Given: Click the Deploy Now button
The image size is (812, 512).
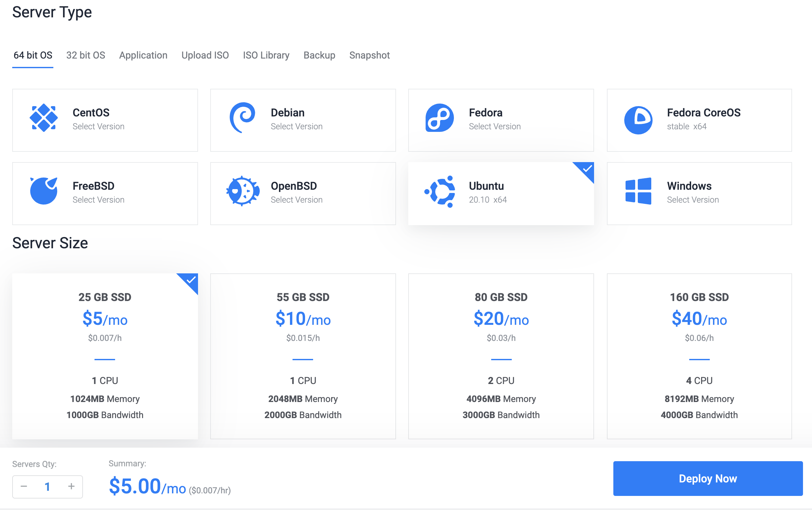Looking at the screenshot, I should click(x=708, y=479).
